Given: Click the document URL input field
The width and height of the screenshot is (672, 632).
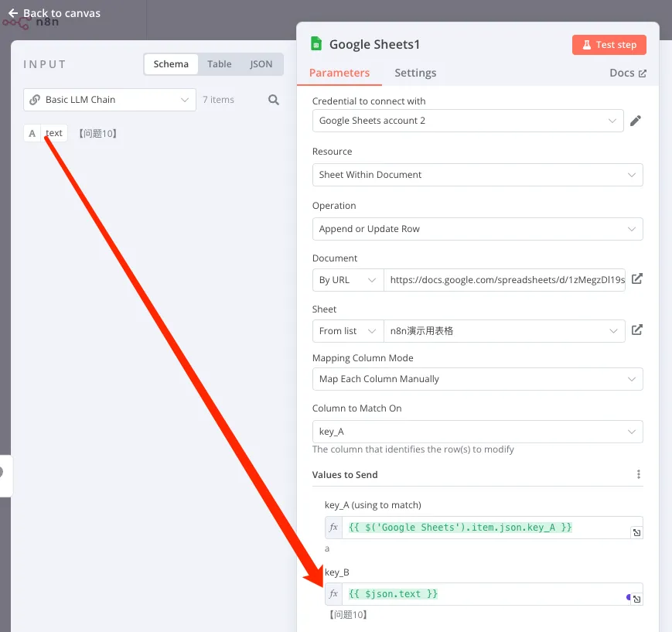Looking at the screenshot, I should [x=504, y=280].
